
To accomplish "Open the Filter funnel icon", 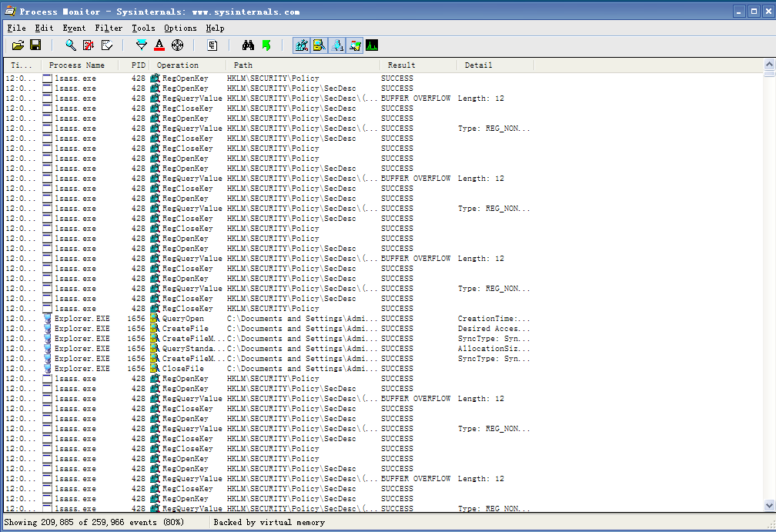I will pyautogui.click(x=142, y=45).
